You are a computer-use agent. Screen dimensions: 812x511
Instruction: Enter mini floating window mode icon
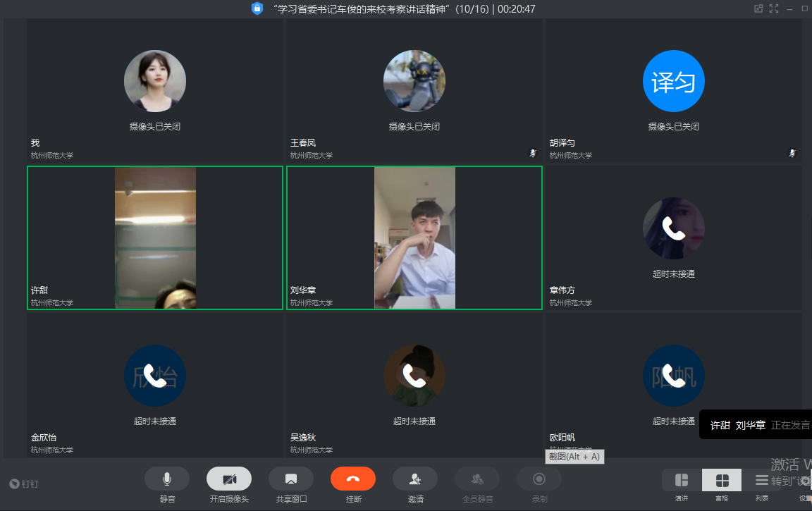point(758,8)
